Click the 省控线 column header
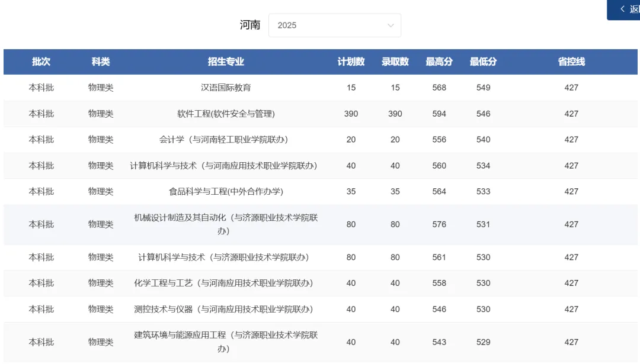 click(571, 62)
